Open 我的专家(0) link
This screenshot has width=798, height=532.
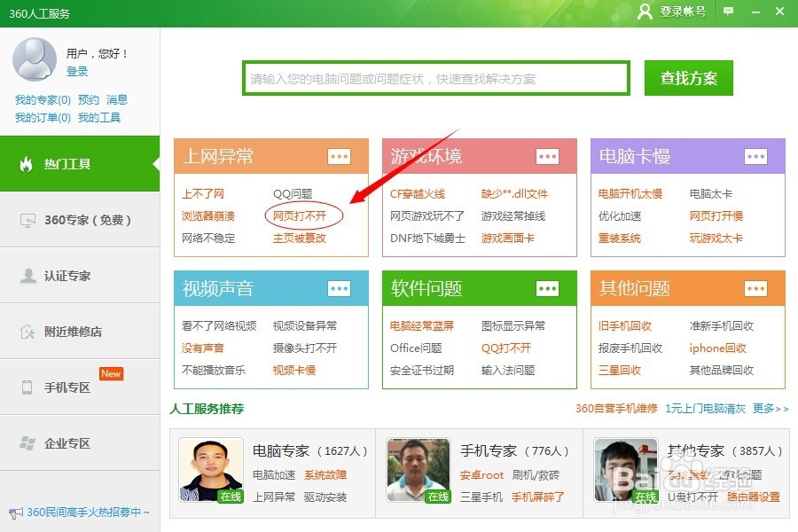tap(43, 100)
